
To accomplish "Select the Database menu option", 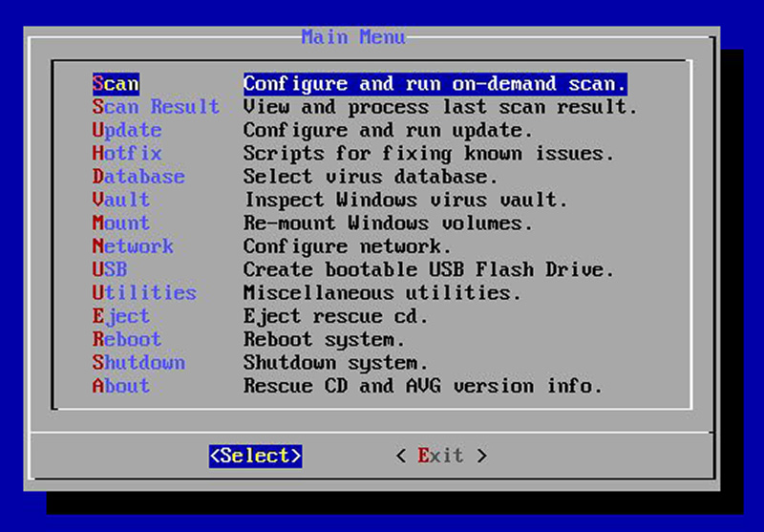I will [138, 177].
